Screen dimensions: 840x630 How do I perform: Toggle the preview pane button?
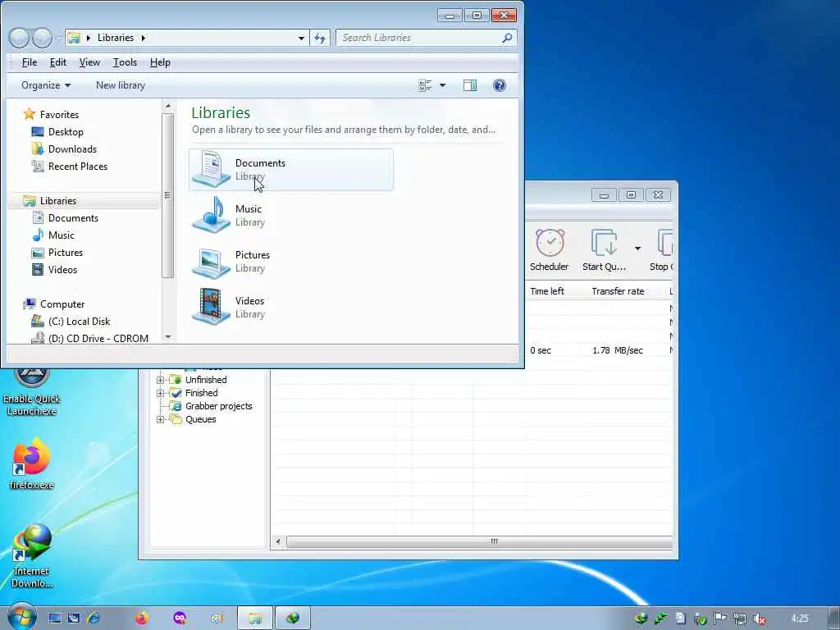470,85
